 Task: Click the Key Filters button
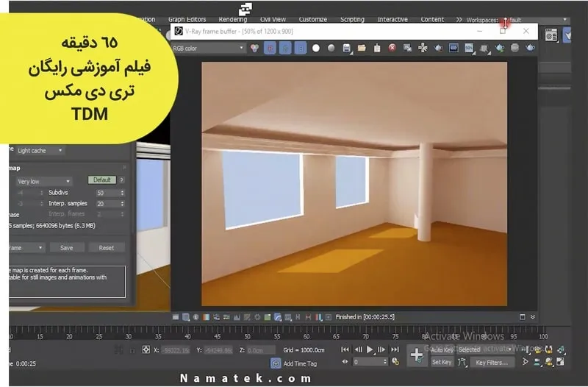[x=491, y=363]
